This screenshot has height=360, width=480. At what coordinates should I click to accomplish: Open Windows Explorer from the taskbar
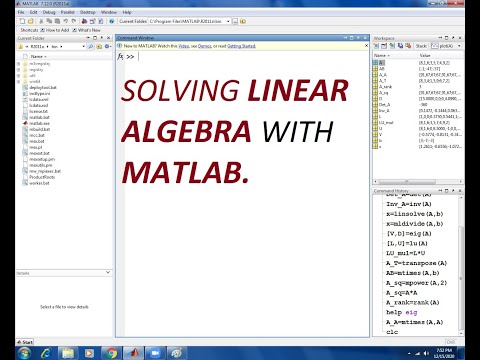(x=68, y=353)
